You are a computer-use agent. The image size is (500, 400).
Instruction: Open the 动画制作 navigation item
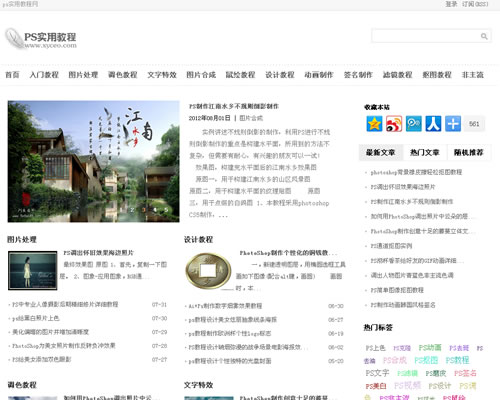click(319, 75)
